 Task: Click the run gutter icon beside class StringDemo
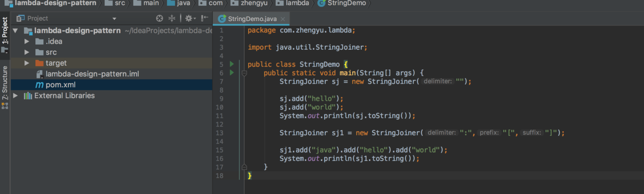click(x=232, y=64)
